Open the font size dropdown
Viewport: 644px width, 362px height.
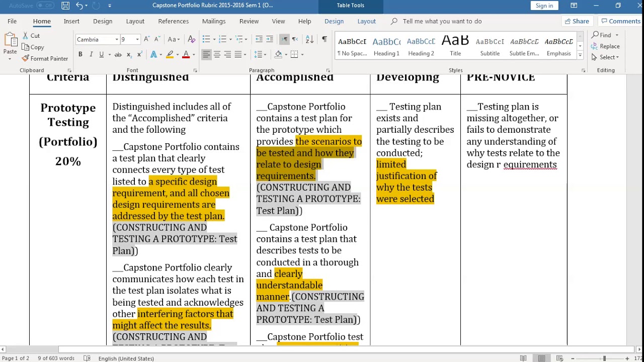[x=137, y=40]
